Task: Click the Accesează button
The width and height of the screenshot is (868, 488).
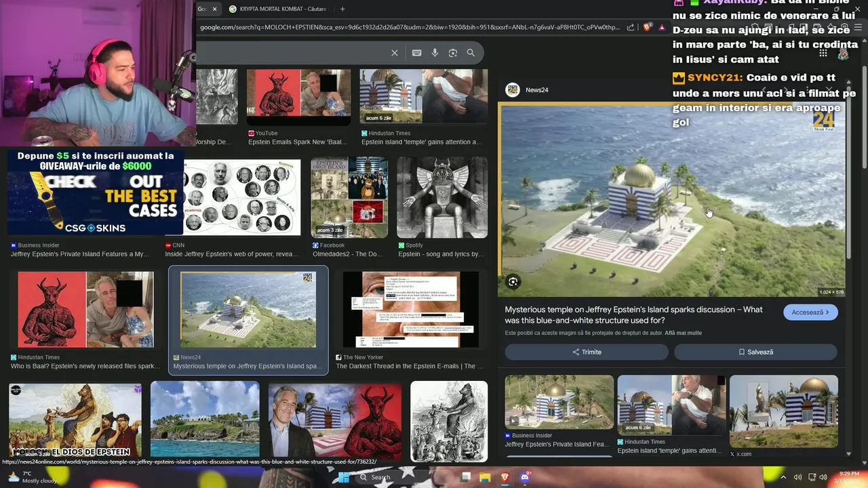Action: coord(810,312)
